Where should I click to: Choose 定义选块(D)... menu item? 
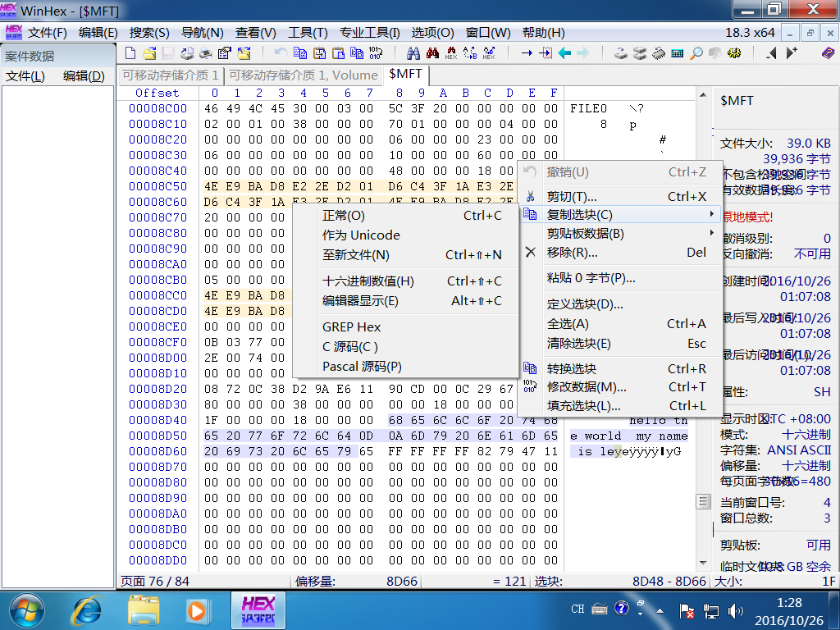622,304
